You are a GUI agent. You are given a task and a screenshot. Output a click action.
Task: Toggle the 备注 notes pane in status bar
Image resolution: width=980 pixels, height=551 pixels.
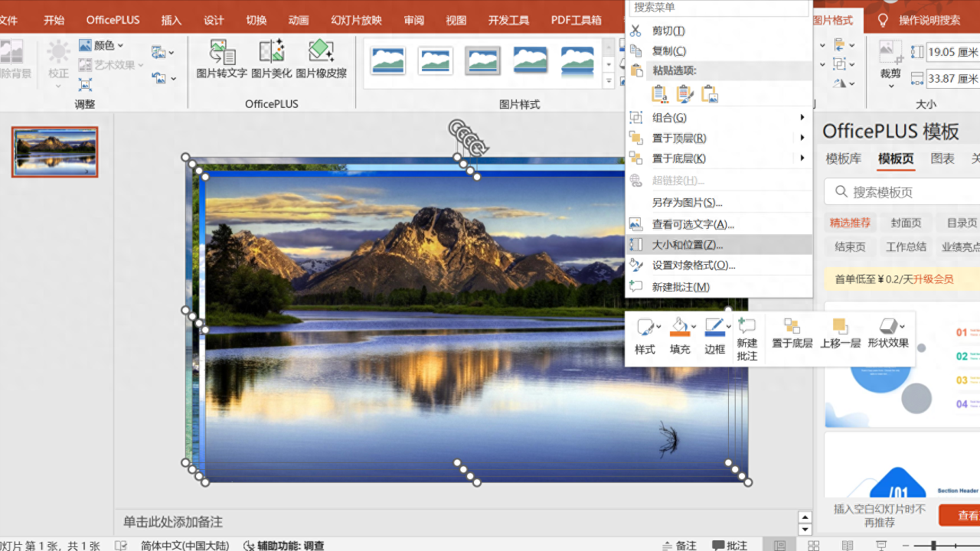[678, 545]
